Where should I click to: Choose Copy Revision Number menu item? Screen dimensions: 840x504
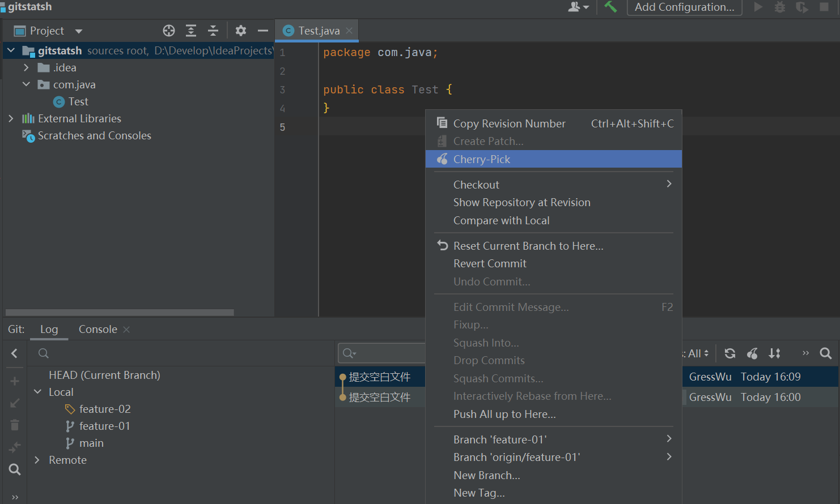[553, 123]
